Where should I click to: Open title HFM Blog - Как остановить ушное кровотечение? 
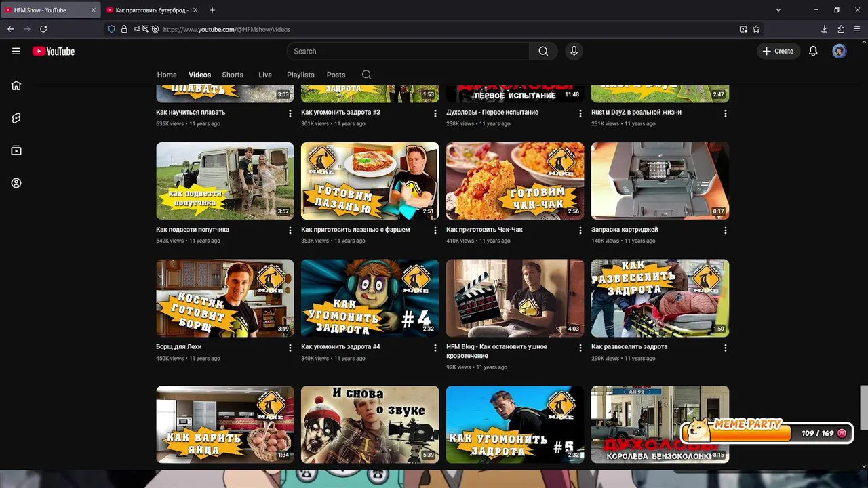(496, 351)
